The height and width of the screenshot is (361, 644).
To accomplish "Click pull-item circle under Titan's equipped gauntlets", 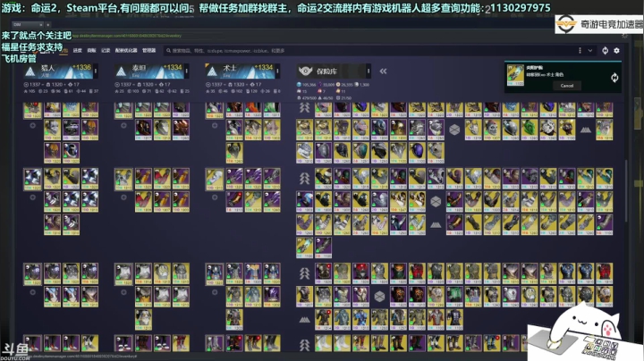I will [123, 197].
